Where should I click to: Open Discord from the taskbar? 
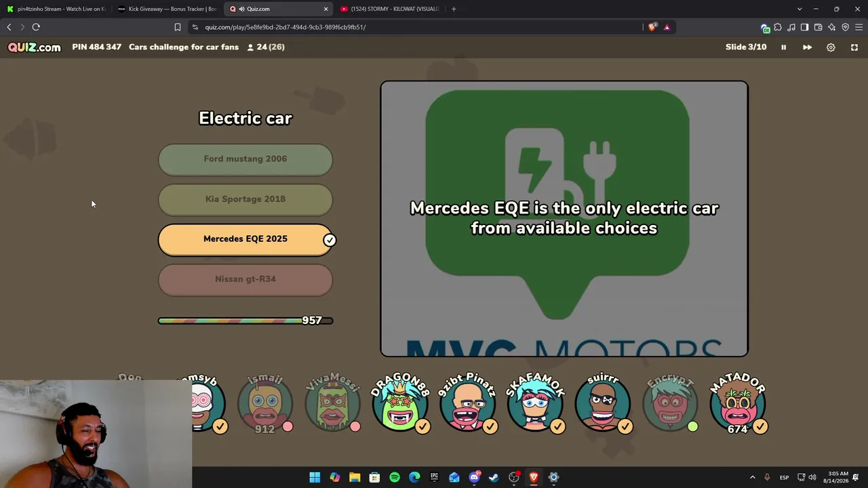tap(474, 477)
